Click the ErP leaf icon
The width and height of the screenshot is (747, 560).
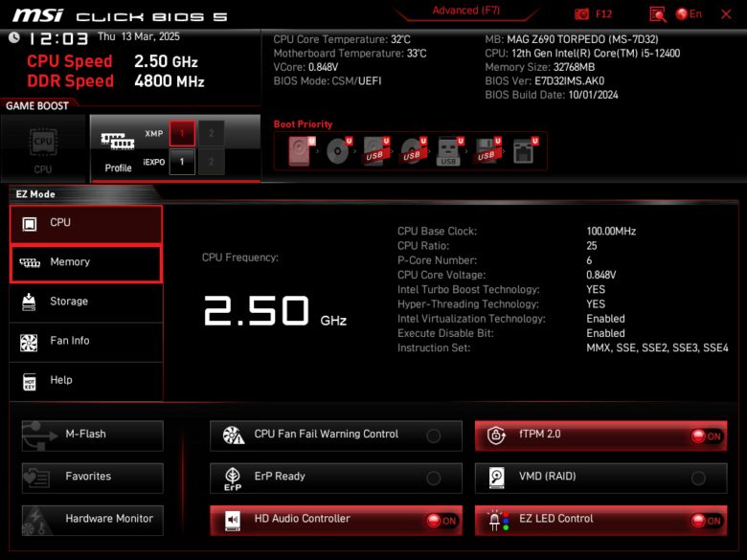tap(233, 479)
